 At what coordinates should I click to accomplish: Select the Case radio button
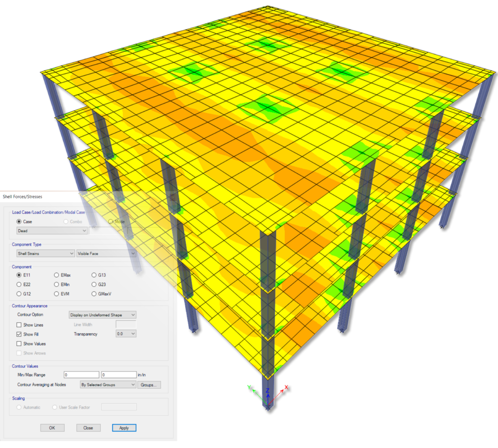point(19,222)
